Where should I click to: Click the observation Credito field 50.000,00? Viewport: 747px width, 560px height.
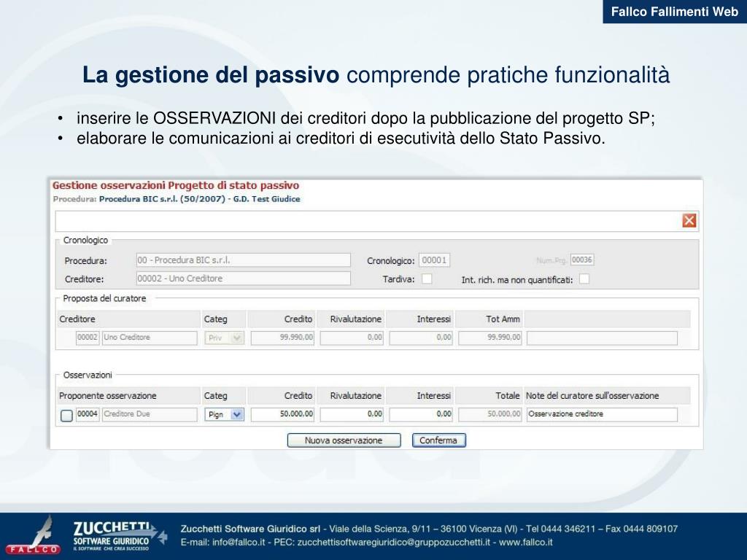(x=282, y=414)
